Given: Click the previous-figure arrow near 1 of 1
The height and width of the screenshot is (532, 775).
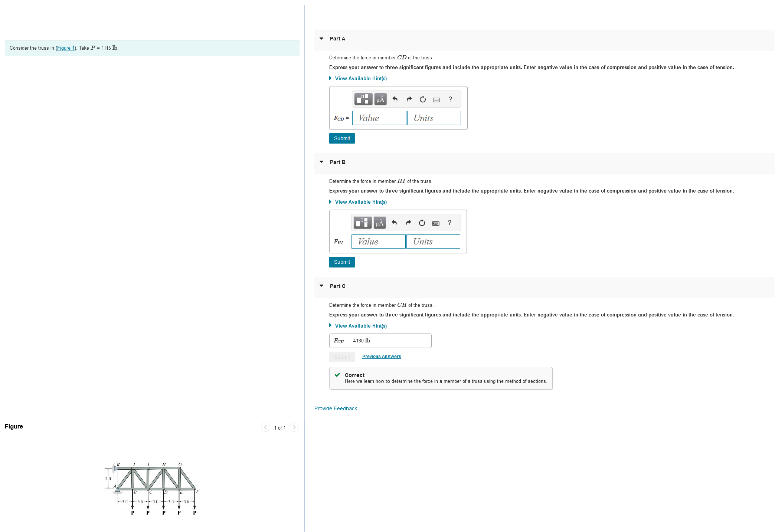Looking at the screenshot, I should (265, 427).
